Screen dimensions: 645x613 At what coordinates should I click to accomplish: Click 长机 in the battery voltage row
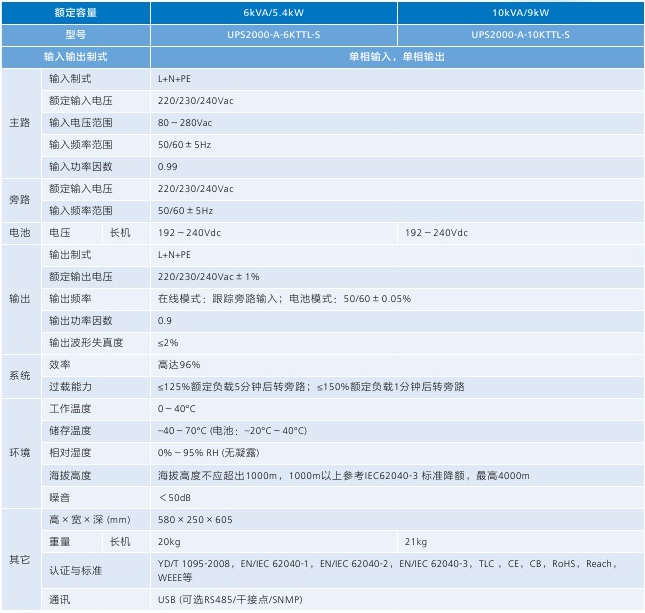[120, 233]
